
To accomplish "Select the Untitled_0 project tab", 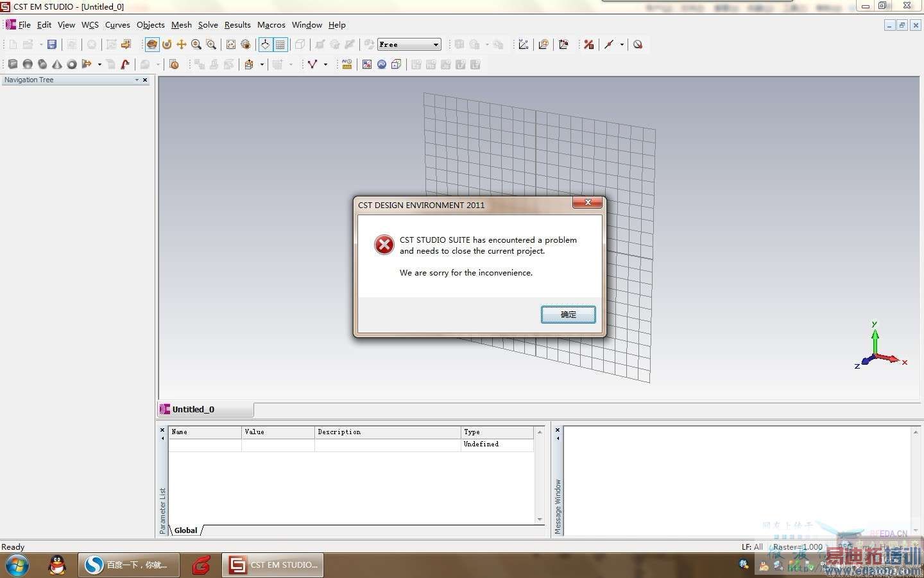I will 206,409.
